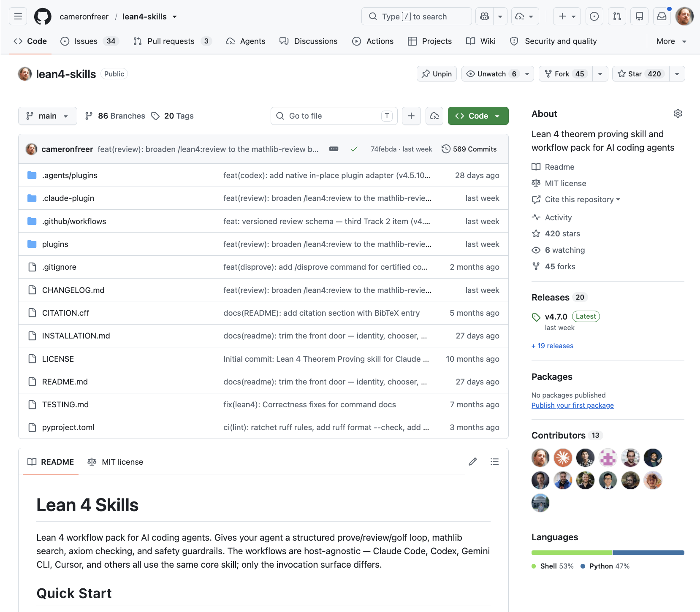This screenshot has width=700, height=612.
Task: Edit README using the pencil icon
Action: (472, 462)
